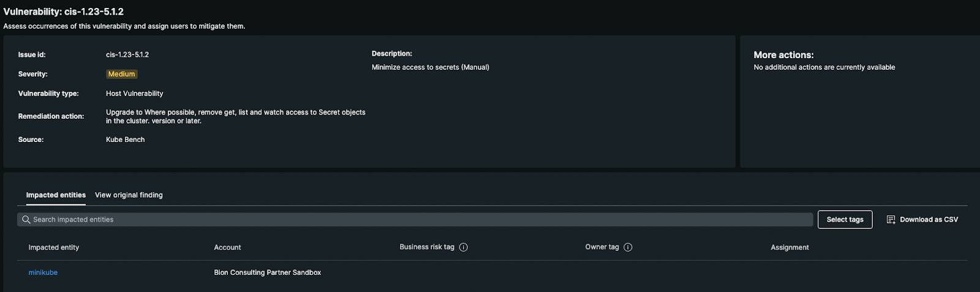Focus the Search impacted entities text field
Viewport: 980px width, 292px height.
pos(417,220)
